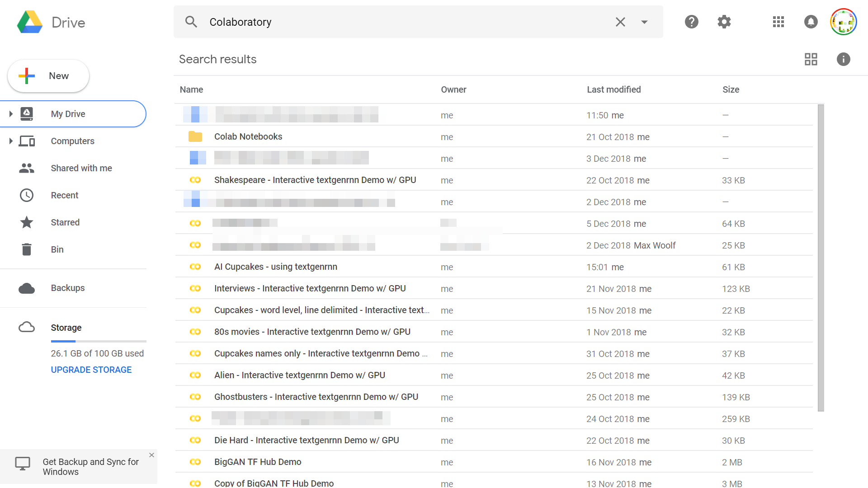Sort by the Owner column header

(x=453, y=89)
